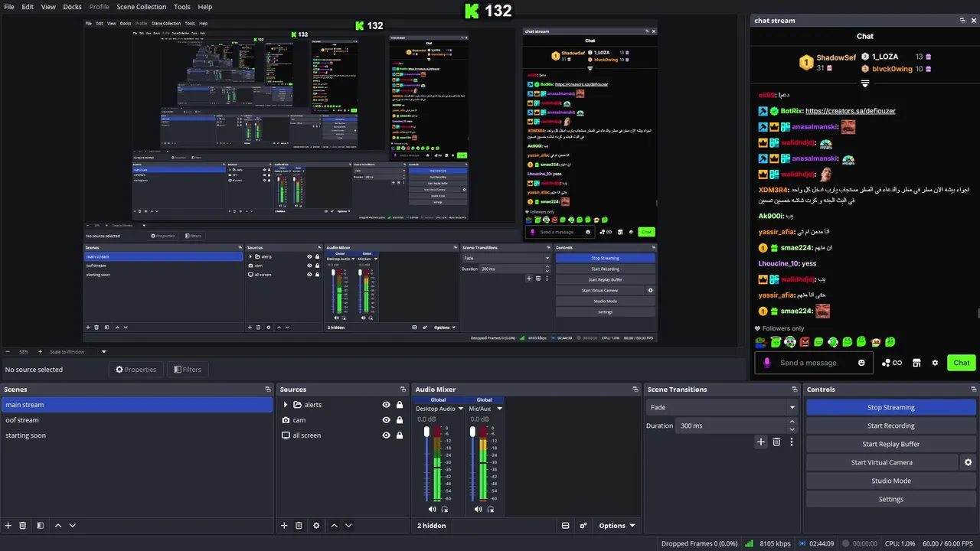Screen dimensions: 980x551
Task: Open Settings from Controls panel
Action: (891, 499)
